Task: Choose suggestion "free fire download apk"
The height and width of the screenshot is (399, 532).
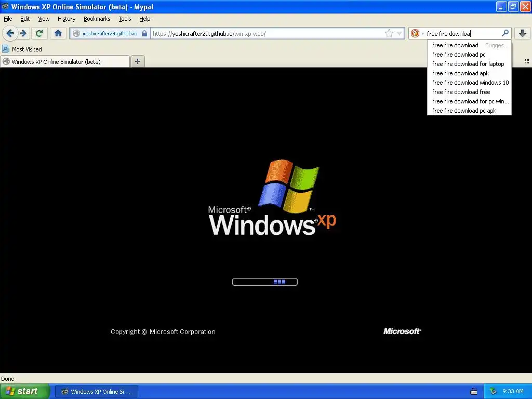Action: pyautogui.click(x=469, y=73)
